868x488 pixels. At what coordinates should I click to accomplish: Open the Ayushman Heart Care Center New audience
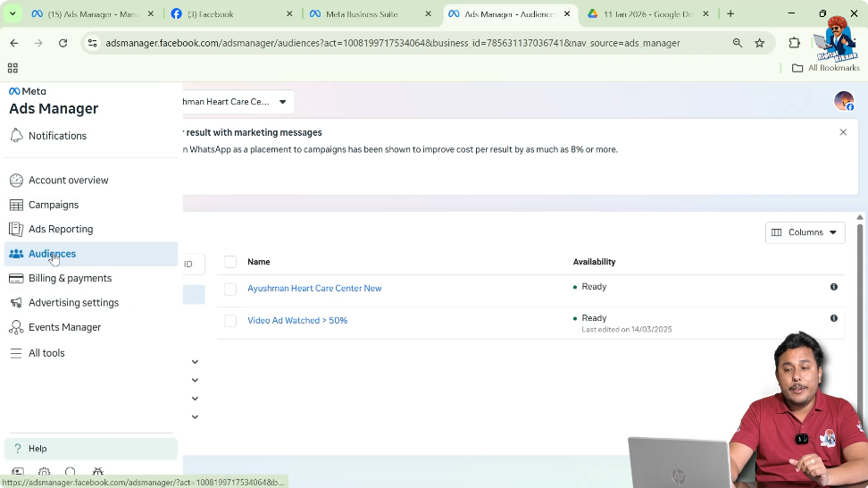tap(314, 289)
